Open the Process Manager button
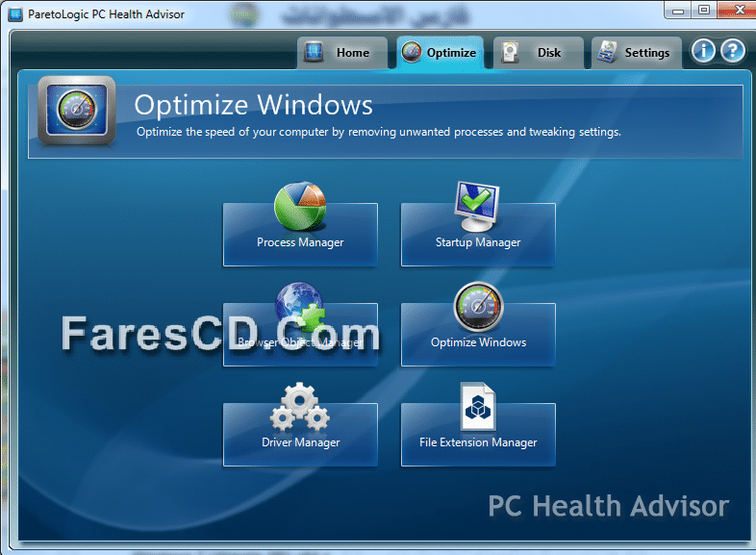Image resolution: width=756 pixels, height=555 pixels. [x=300, y=235]
